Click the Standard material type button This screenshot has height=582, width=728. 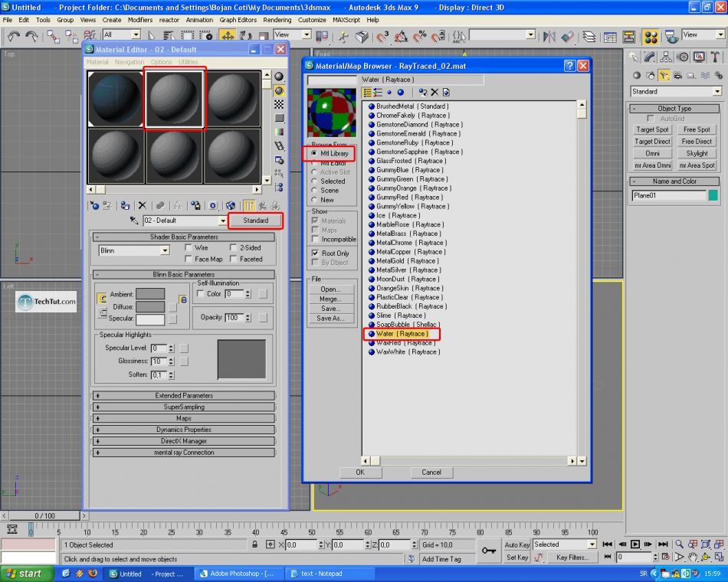[x=255, y=221]
